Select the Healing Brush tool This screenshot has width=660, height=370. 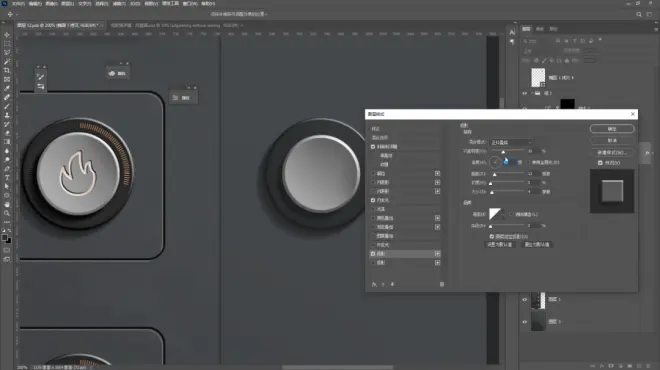(7, 97)
